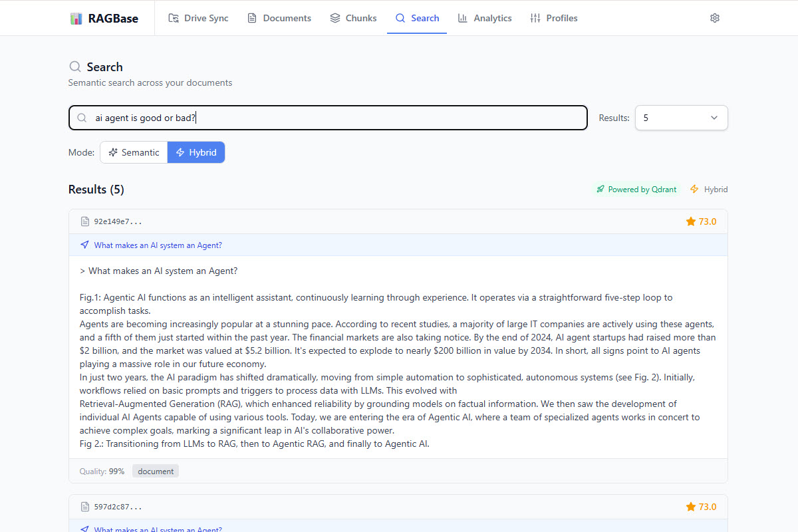The width and height of the screenshot is (798, 532).
Task: Click the 'document' tag on first result
Action: click(x=156, y=471)
